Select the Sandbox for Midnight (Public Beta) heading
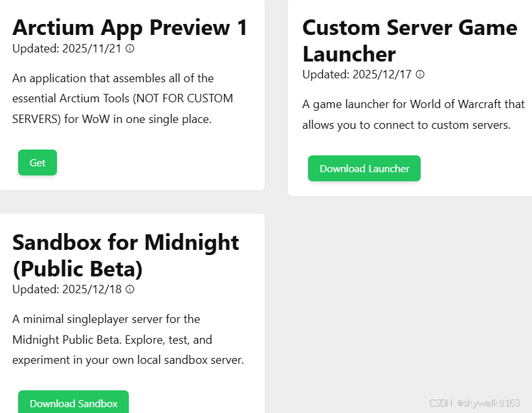Screen dimensions: 532x413 point(126,256)
